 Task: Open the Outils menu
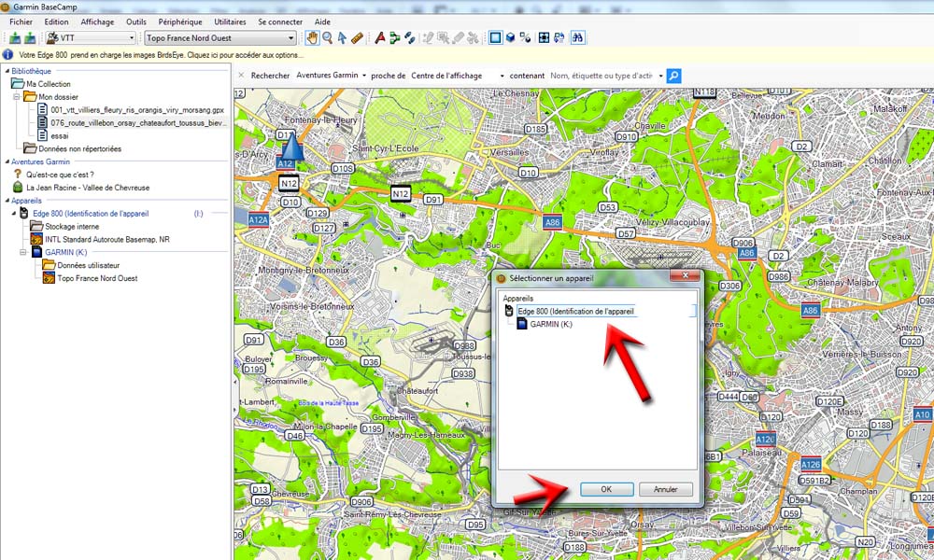135,21
